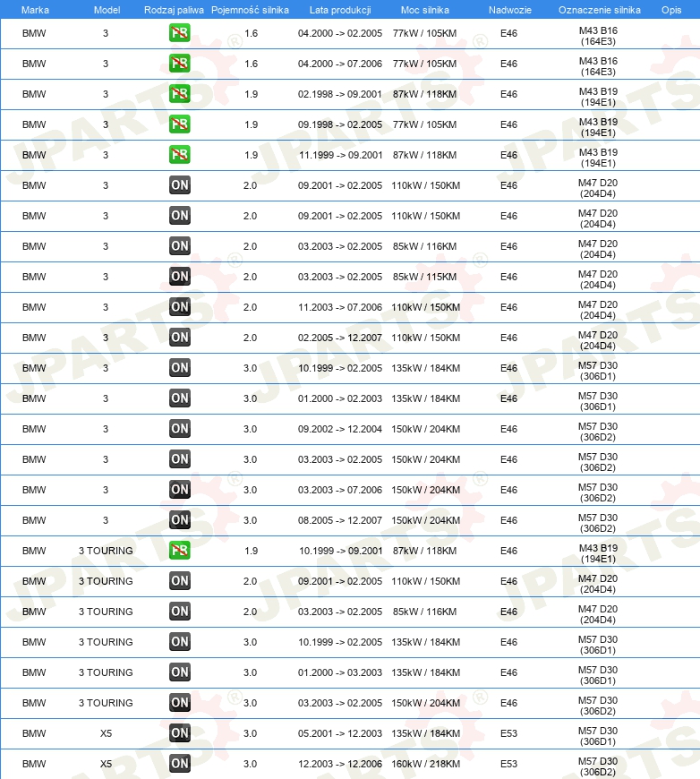700x779 pixels.
Task: Click ON icon in 01.2000 -> 03.2003 row
Action: coord(179,672)
